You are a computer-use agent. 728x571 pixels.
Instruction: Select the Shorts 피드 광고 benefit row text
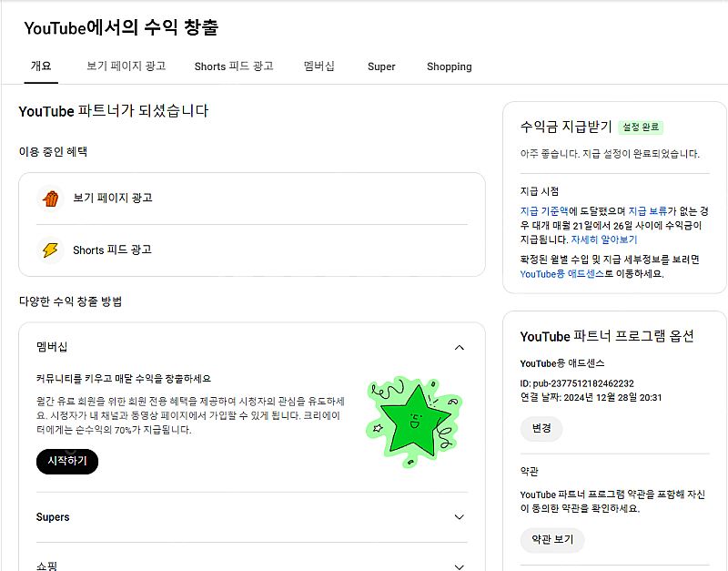click(112, 250)
